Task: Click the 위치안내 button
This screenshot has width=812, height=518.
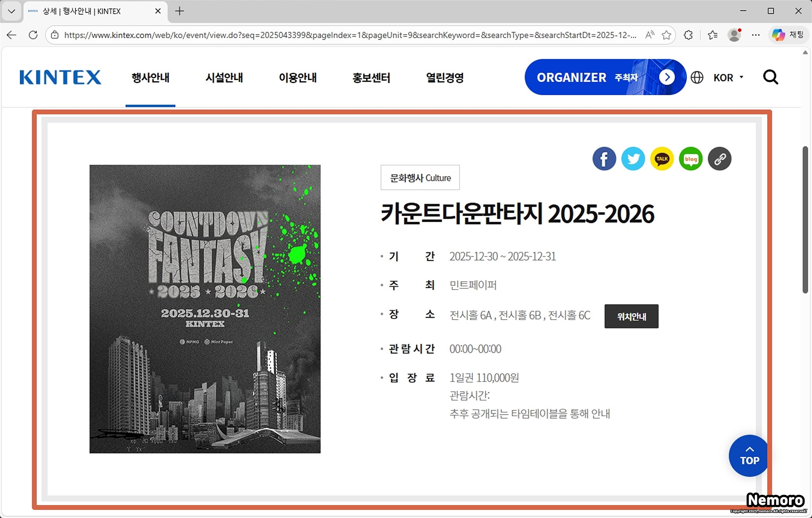Action: [631, 316]
